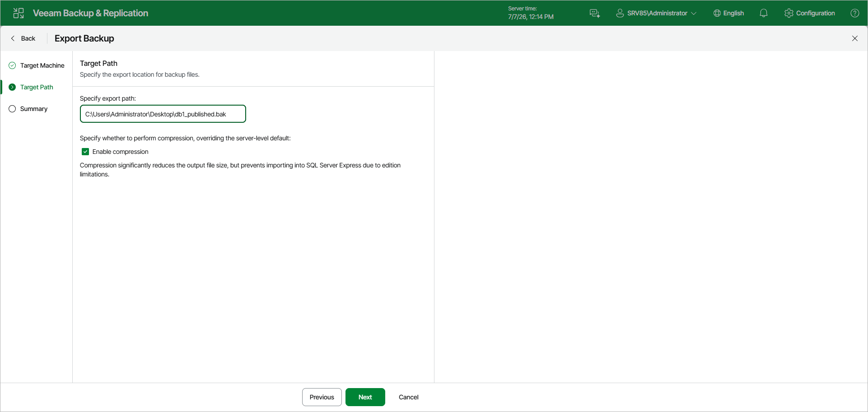The width and height of the screenshot is (868, 412).
Task: Click the Veeam Backup & Replication title
Action: click(90, 13)
